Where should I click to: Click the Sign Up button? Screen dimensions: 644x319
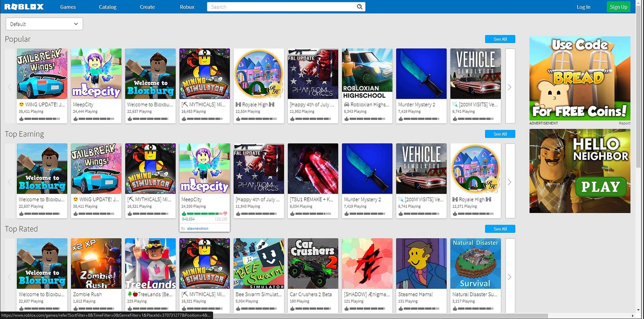(618, 7)
